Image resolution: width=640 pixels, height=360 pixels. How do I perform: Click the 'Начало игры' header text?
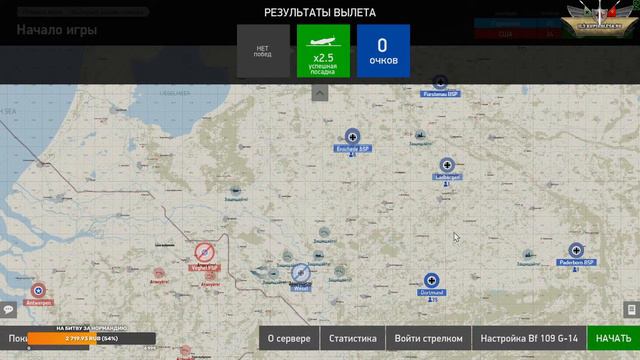pos(57,30)
